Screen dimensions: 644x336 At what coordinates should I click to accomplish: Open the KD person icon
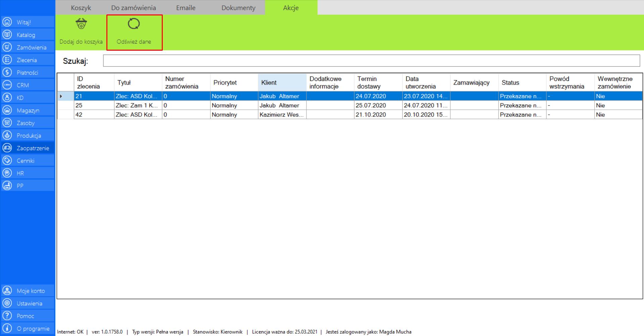[7, 98]
